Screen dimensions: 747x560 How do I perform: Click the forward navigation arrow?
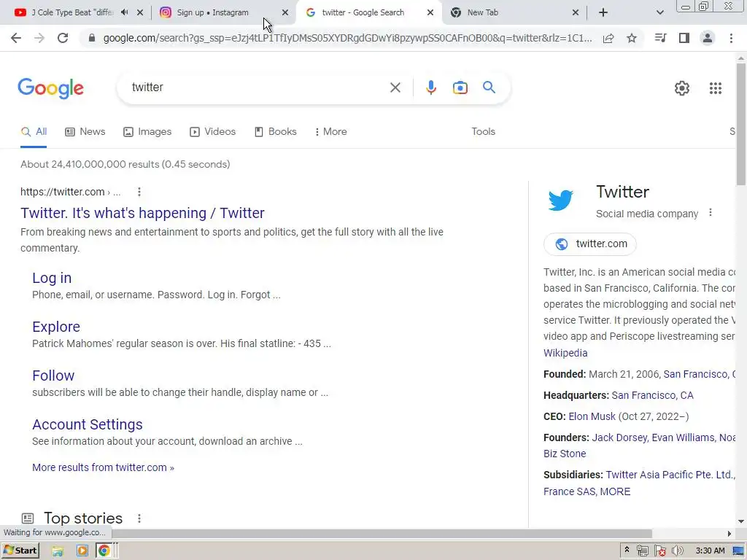point(39,38)
